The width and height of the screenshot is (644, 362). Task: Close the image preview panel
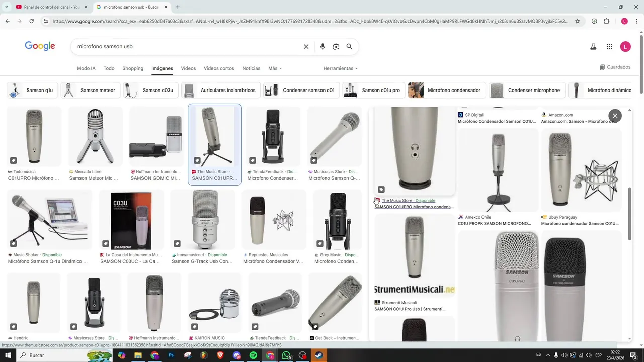click(x=615, y=116)
